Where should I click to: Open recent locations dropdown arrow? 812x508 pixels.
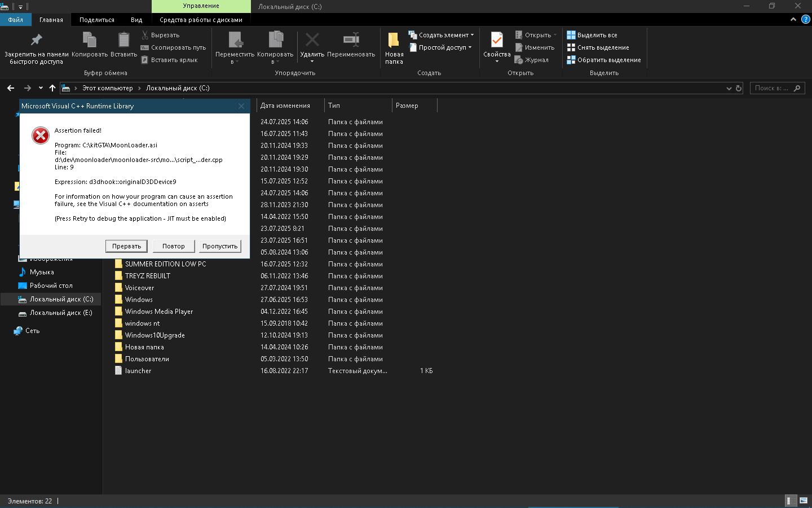point(41,88)
